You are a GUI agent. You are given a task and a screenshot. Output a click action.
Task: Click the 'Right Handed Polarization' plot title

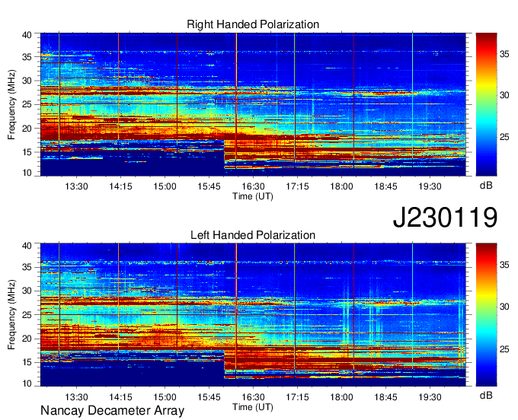[x=253, y=24]
